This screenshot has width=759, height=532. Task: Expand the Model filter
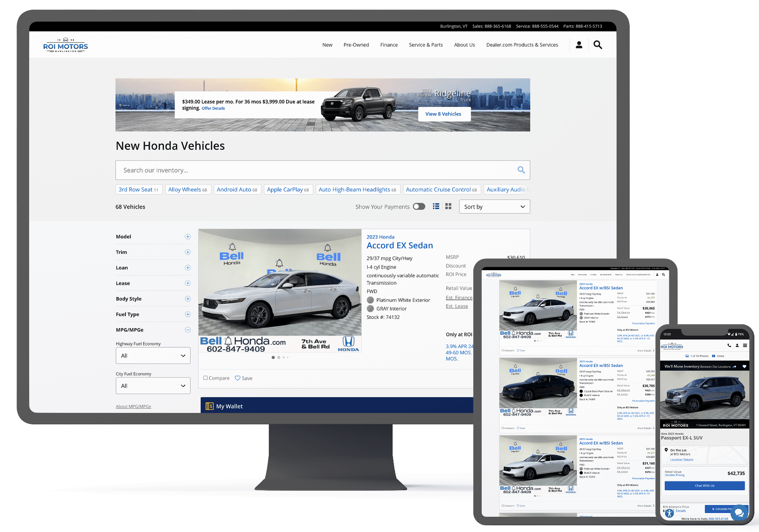(188, 237)
